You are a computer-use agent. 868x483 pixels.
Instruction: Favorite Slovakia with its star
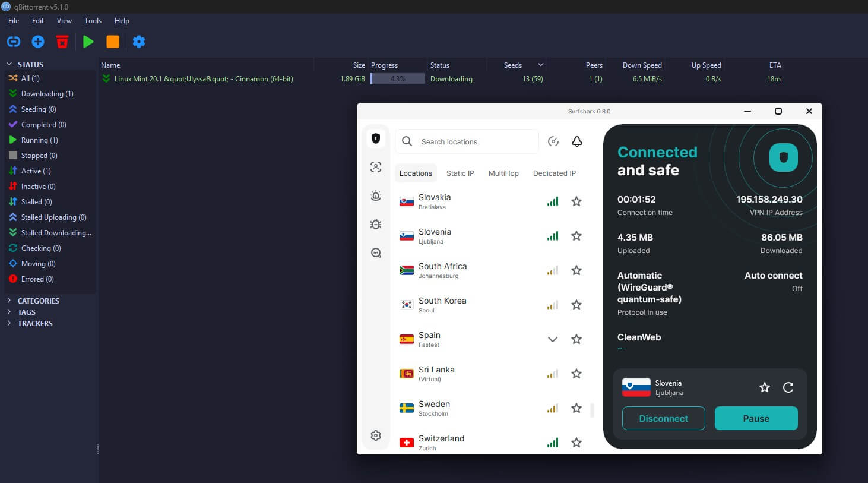point(576,201)
